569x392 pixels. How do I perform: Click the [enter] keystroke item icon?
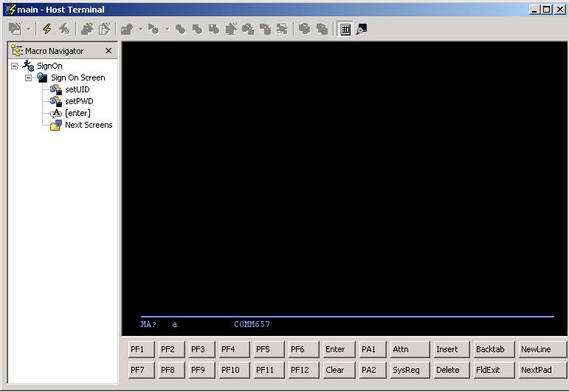55,113
